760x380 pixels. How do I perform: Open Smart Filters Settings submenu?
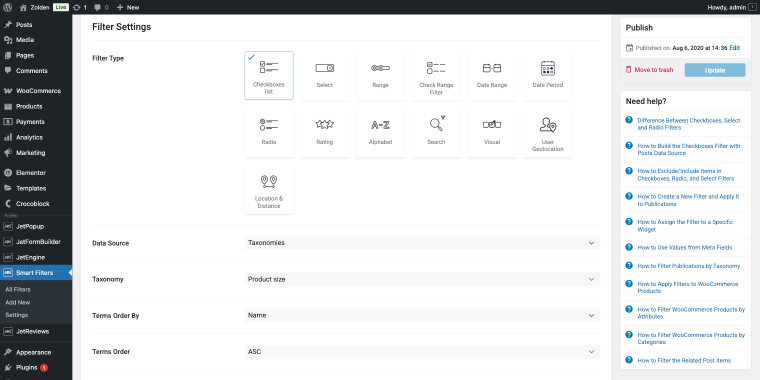click(x=16, y=315)
